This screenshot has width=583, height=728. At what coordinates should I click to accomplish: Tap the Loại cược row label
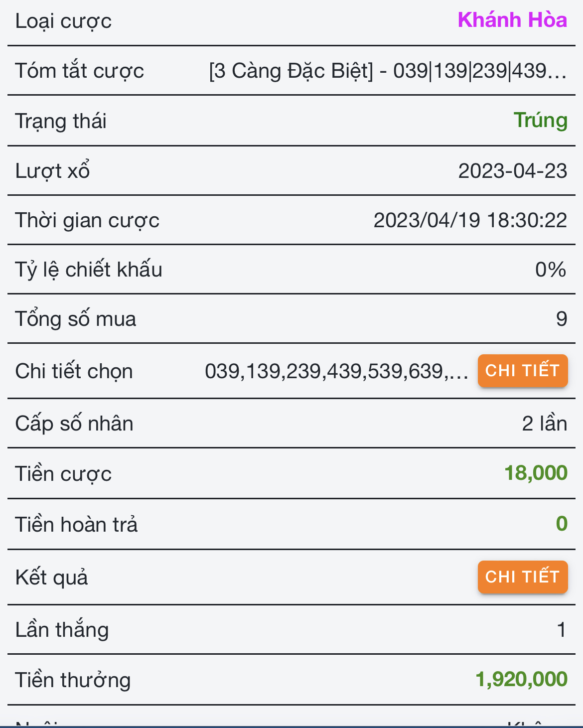63,21
